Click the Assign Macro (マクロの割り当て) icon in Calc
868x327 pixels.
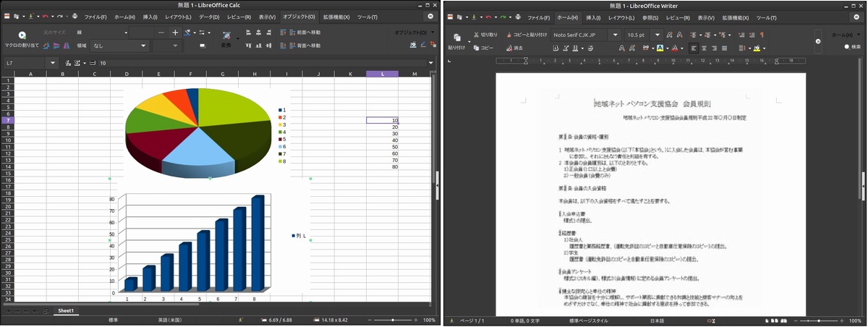coord(22,35)
